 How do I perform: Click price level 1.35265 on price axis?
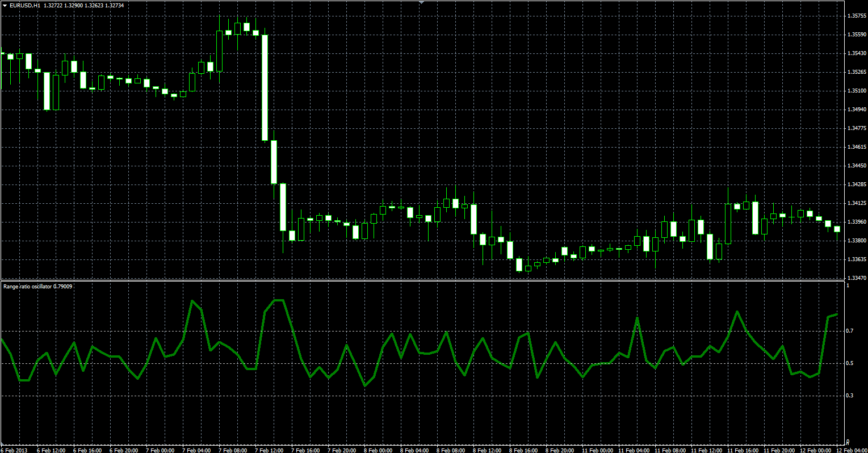[x=856, y=72]
